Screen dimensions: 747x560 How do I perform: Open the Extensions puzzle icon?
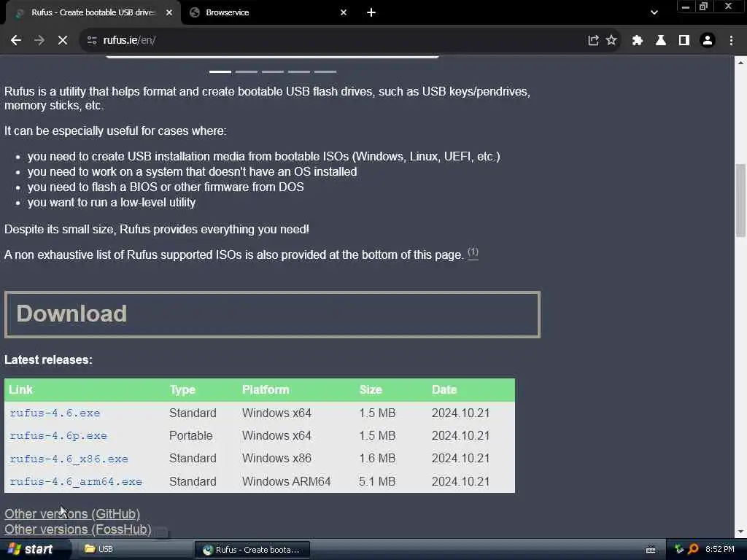(x=638, y=41)
